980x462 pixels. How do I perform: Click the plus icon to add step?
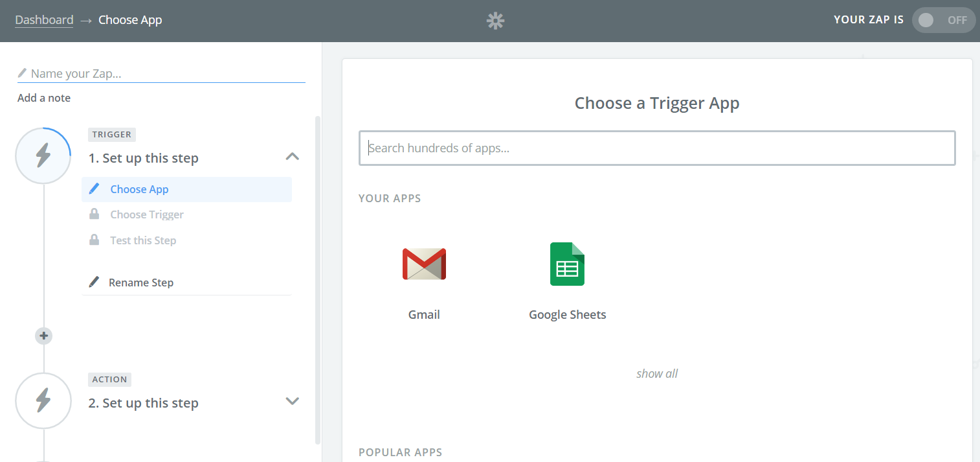(x=43, y=336)
